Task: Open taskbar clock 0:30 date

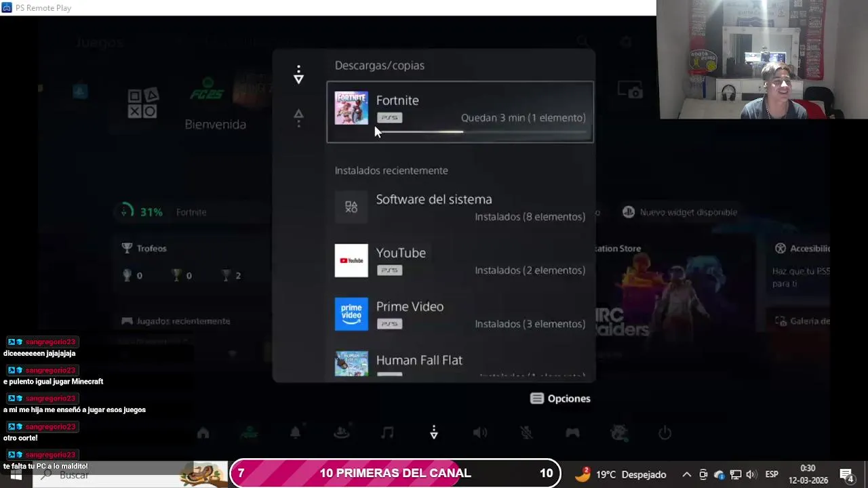Action: [x=808, y=474]
